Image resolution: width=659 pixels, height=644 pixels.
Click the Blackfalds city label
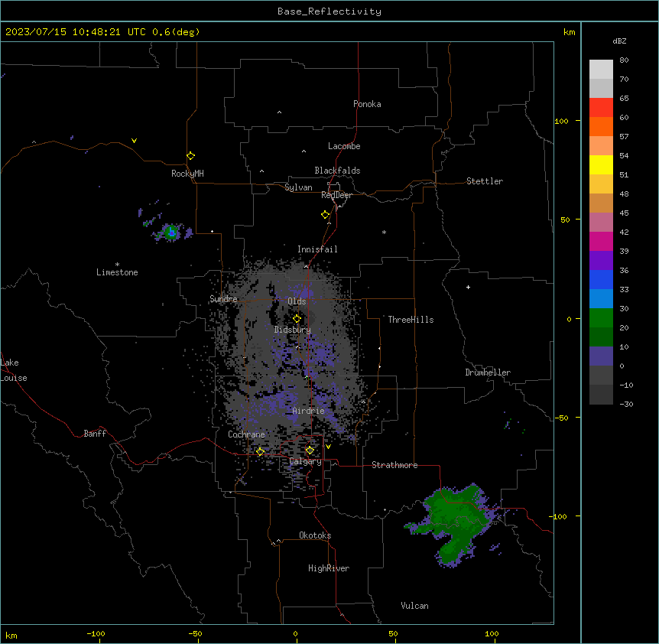[x=337, y=171]
